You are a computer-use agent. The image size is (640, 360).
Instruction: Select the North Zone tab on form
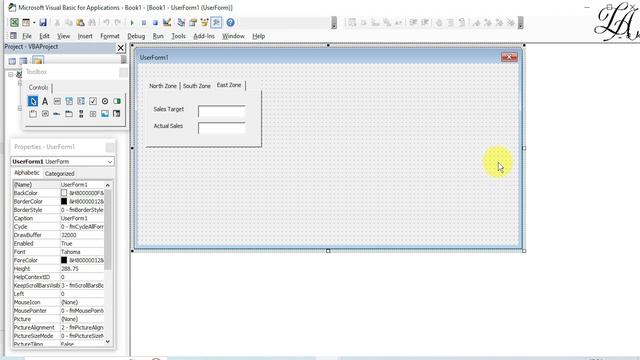click(x=163, y=86)
